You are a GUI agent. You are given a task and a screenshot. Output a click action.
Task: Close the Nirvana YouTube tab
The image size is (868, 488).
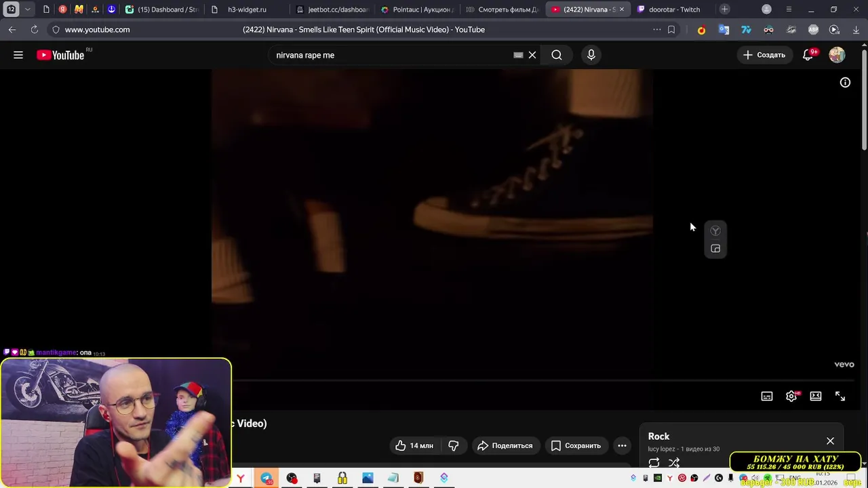pyautogui.click(x=623, y=9)
